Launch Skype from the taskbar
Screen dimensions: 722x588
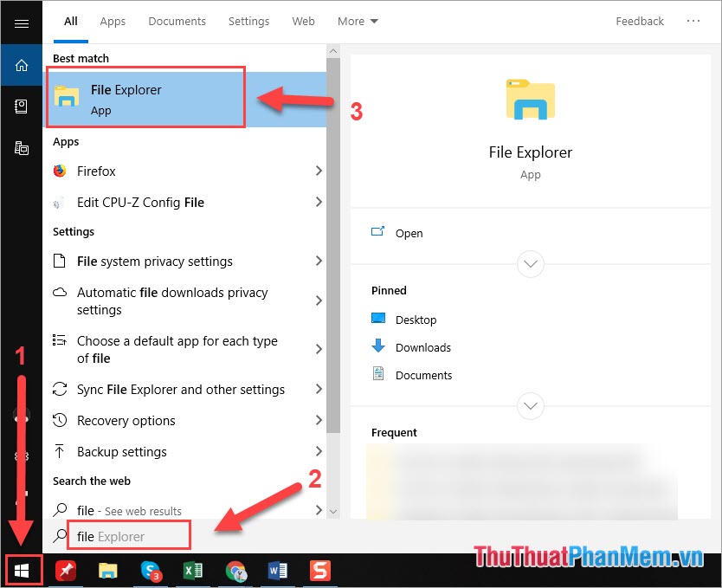pyautogui.click(x=150, y=570)
